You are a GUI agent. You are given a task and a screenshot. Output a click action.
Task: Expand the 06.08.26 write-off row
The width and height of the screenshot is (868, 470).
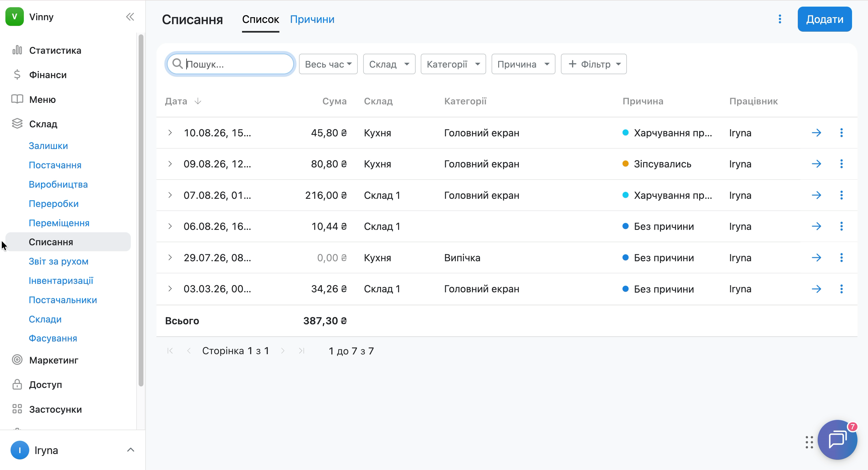(x=170, y=226)
